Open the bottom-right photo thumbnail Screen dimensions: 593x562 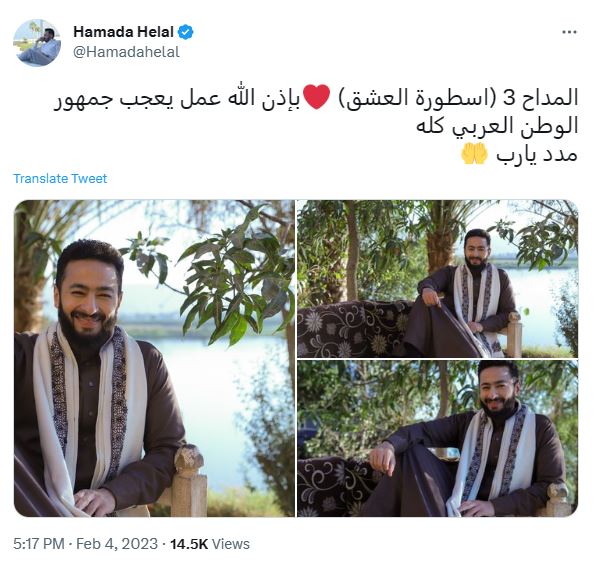(x=438, y=439)
